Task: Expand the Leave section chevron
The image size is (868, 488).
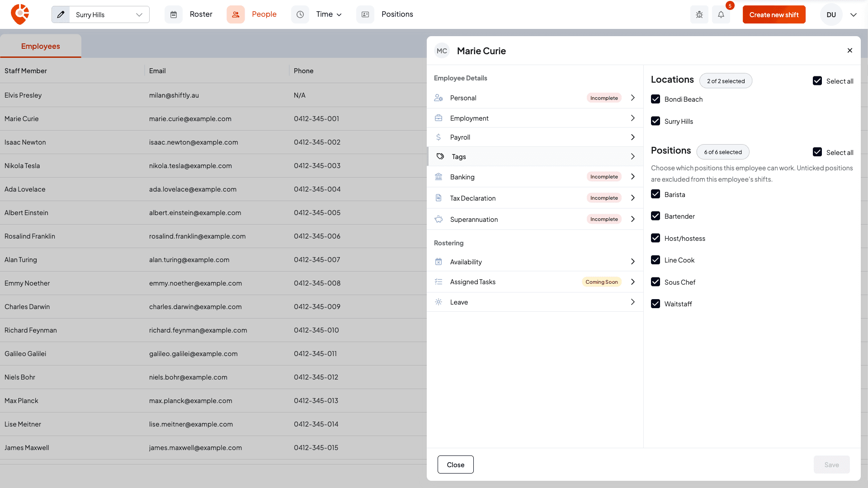Action: (x=633, y=302)
